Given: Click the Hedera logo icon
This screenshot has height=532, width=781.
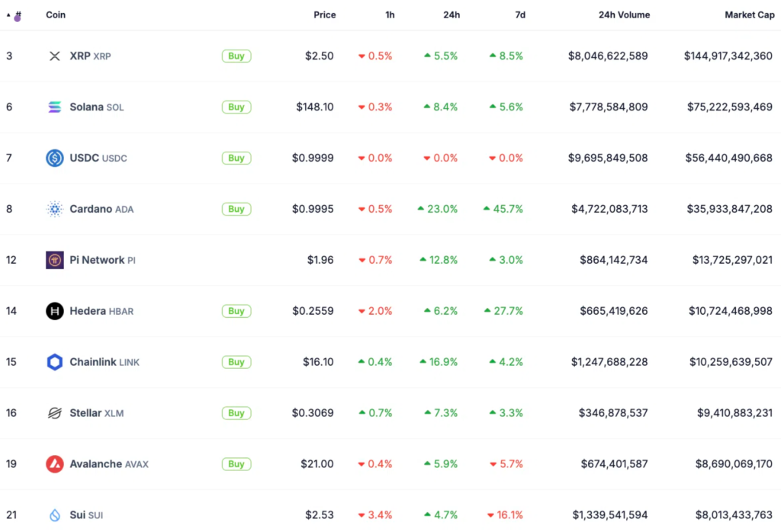Looking at the screenshot, I should 54,311.
